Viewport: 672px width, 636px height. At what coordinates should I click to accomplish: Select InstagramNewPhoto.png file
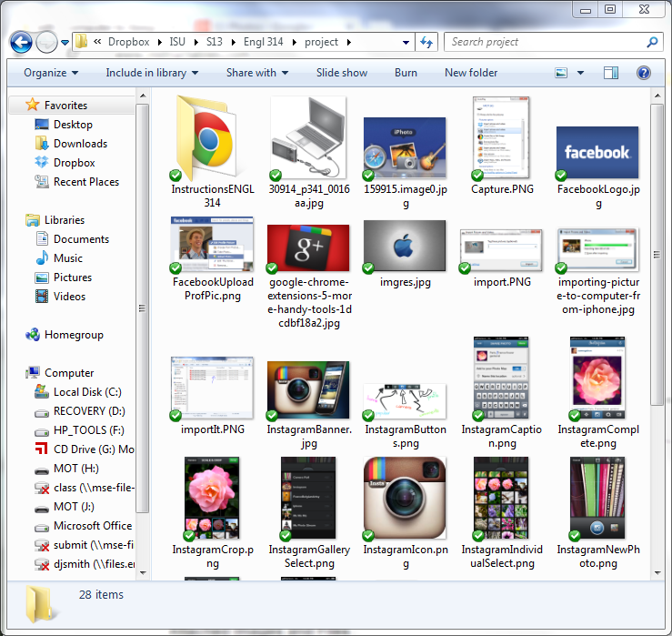[x=597, y=513]
